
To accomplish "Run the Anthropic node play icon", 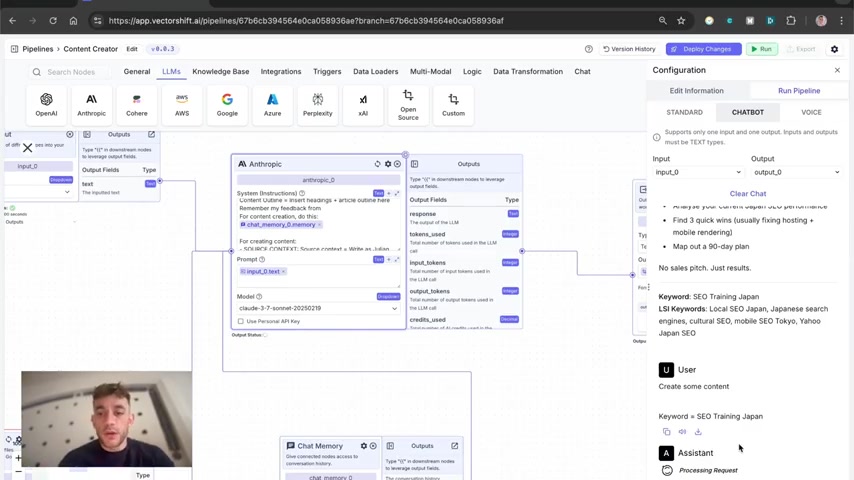I will pyautogui.click(x=398, y=164).
